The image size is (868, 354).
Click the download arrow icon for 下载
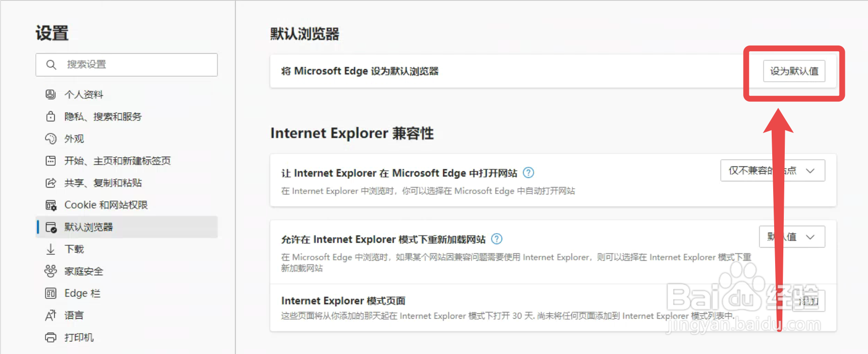click(51, 249)
